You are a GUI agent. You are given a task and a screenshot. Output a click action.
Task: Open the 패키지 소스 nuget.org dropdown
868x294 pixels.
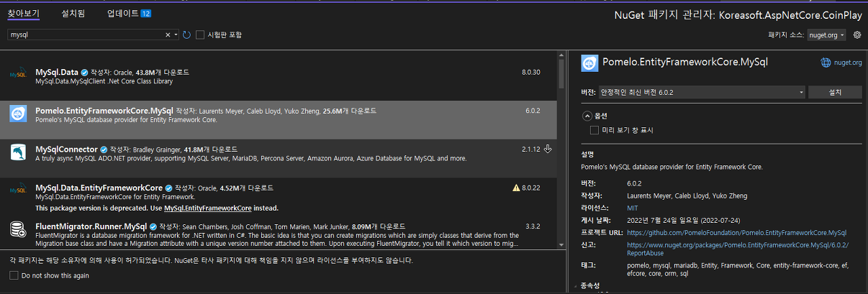click(x=827, y=35)
